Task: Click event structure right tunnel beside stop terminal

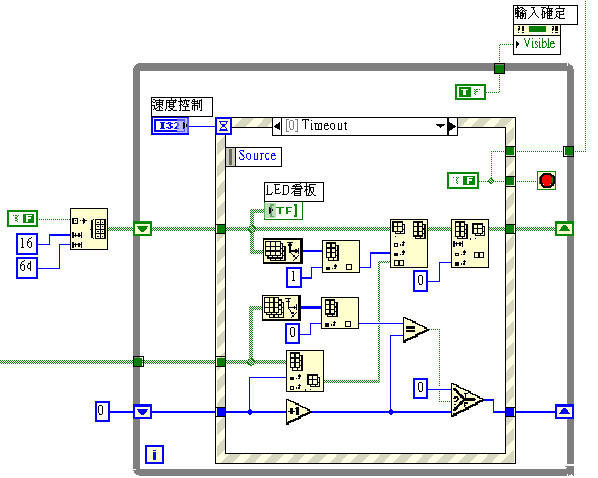Action: click(510, 180)
